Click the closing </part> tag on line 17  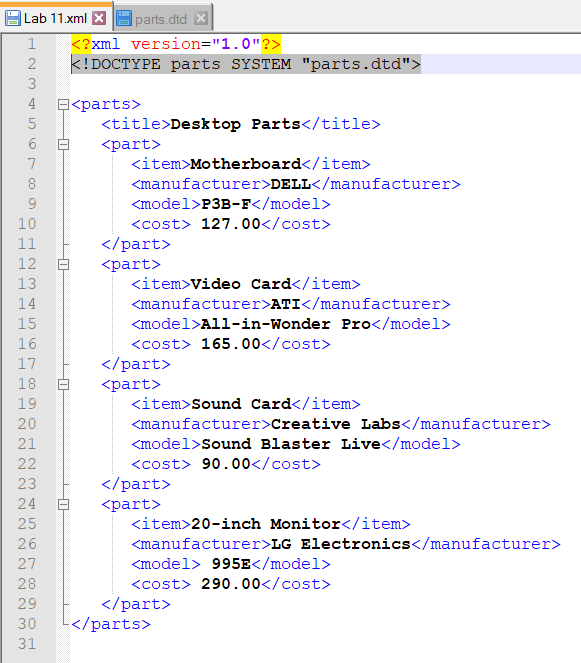136,364
